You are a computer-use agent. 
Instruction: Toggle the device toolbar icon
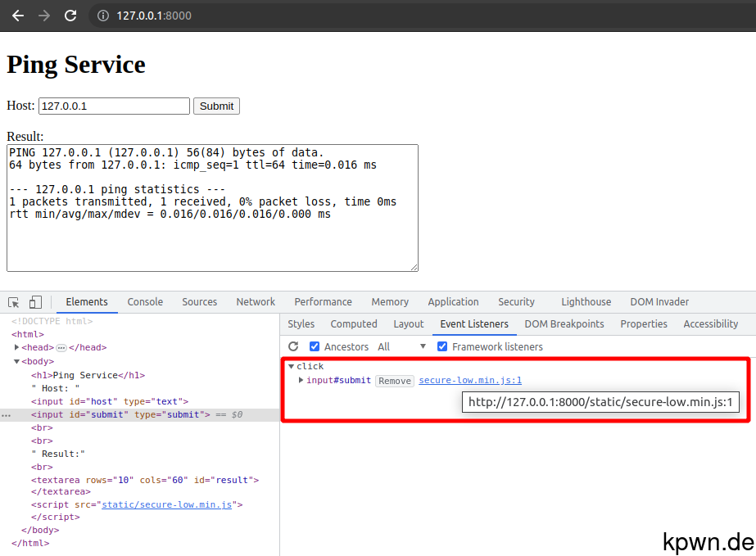pyautogui.click(x=34, y=301)
